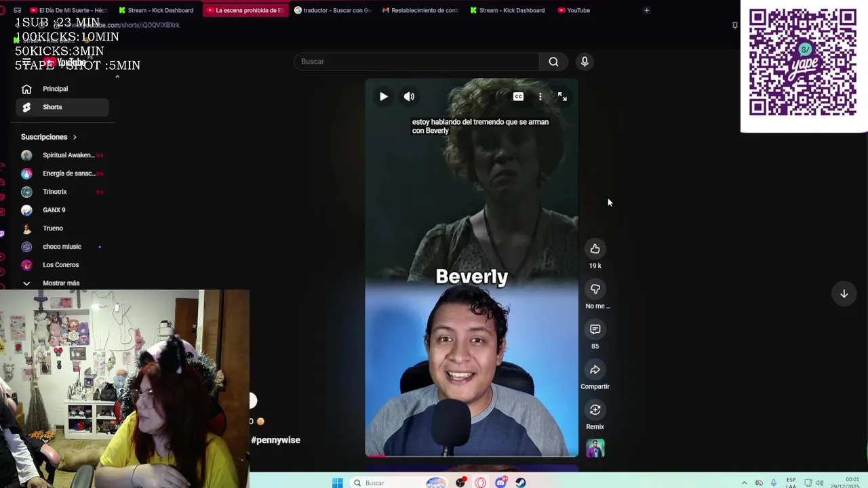Expand Mostrar más subscriptions list
868x488 pixels.
(62, 283)
